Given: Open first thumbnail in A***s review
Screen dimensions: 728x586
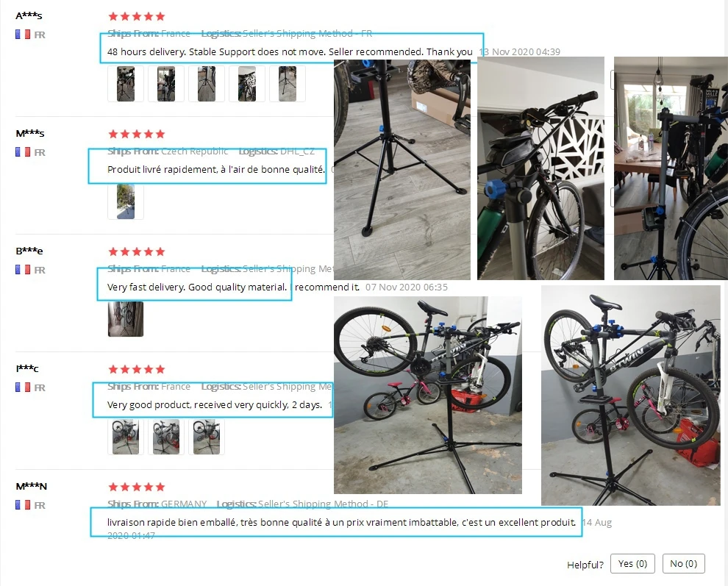Looking at the screenshot, I should [x=126, y=84].
